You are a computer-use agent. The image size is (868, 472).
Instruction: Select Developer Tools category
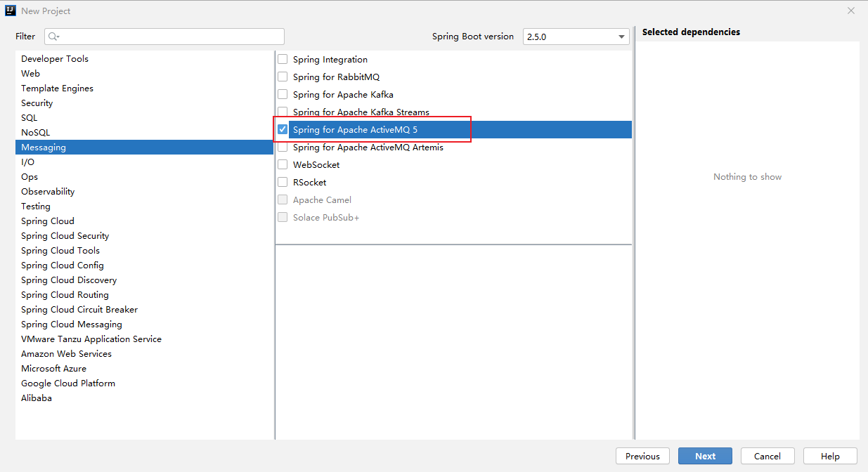(x=144, y=59)
